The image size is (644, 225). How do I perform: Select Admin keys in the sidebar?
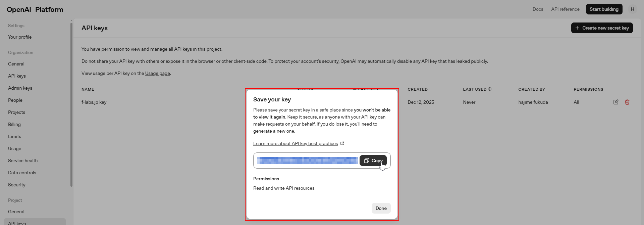(x=20, y=88)
